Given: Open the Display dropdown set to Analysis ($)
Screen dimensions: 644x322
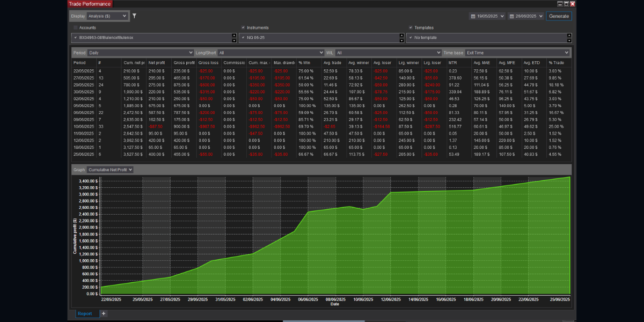Looking at the screenshot, I should [x=108, y=16].
